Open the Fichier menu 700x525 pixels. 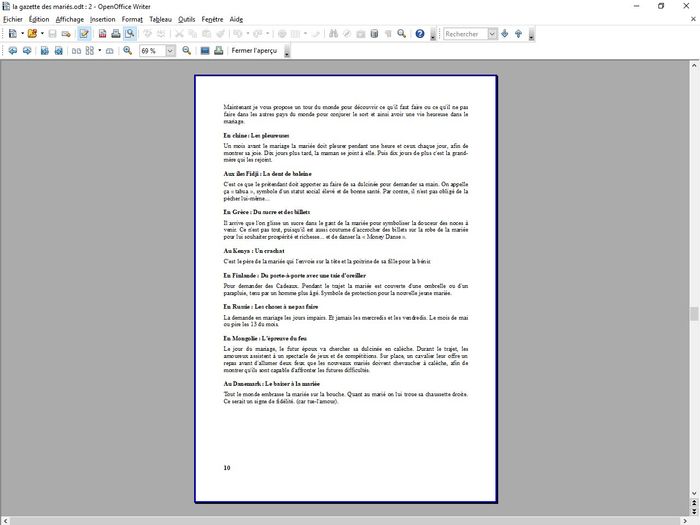pos(12,19)
